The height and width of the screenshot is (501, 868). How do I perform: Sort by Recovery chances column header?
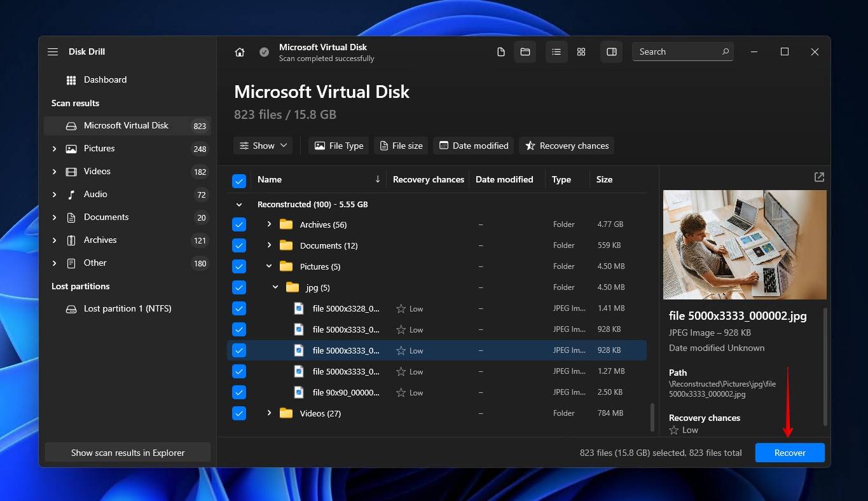pos(428,179)
